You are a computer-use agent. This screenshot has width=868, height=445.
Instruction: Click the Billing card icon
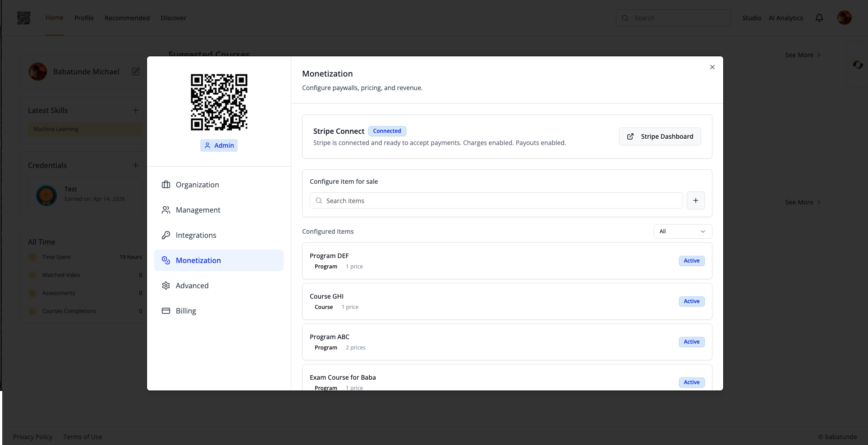[x=166, y=311]
